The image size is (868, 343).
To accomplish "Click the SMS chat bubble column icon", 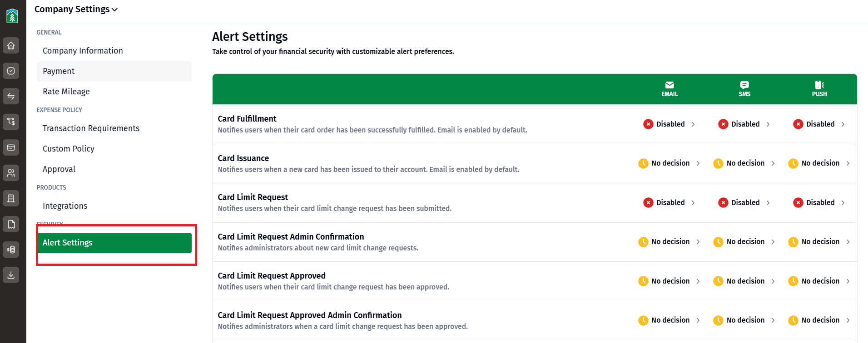I will (744, 85).
